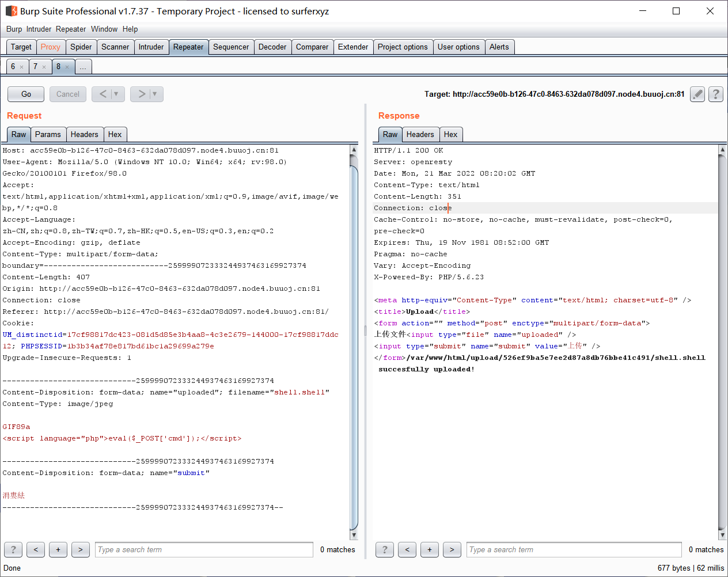
Task: Click request search help question mark button
Action: [x=13, y=549]
